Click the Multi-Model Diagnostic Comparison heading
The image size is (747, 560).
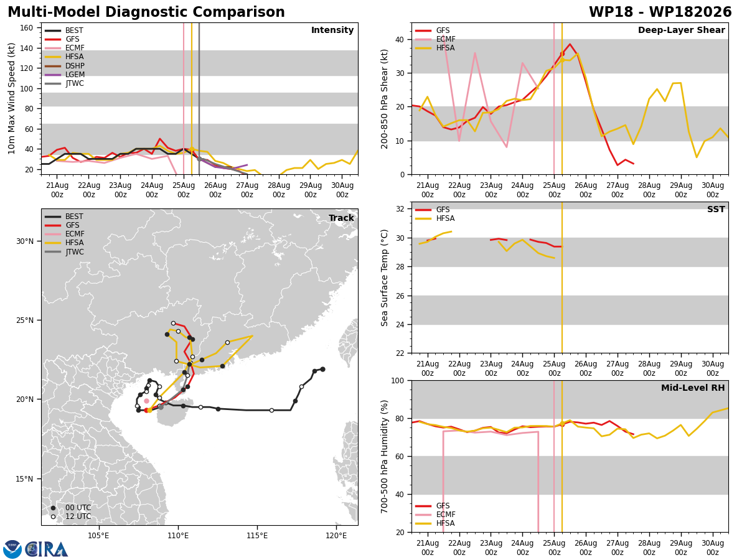tap(146, 12)
